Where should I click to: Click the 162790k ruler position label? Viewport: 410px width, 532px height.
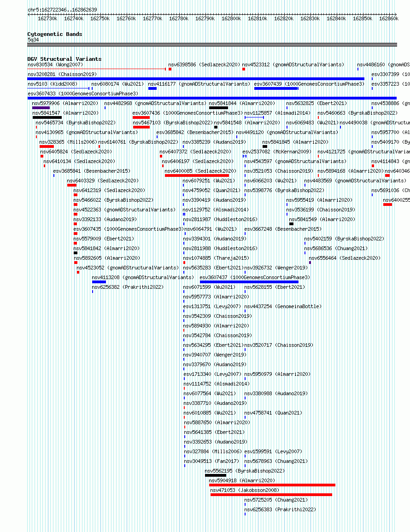pyautogui.click(x=205, y=19)
